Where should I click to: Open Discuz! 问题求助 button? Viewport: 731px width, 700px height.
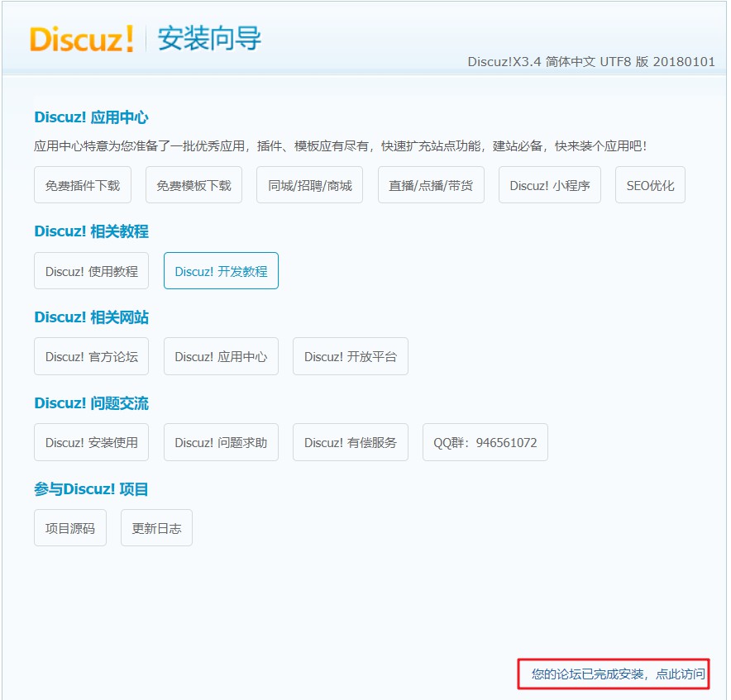tap(221, 442)
